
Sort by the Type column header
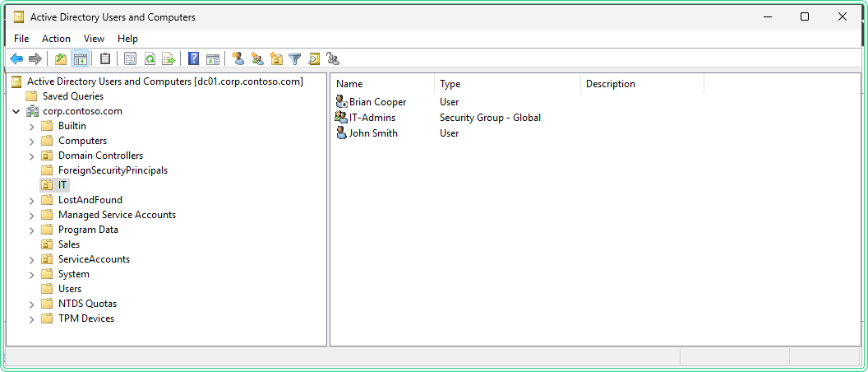508,84
